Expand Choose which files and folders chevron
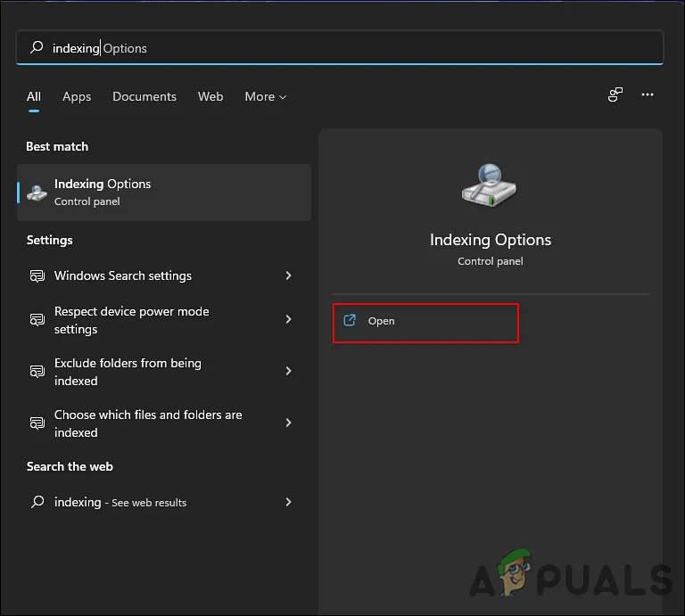 tap(288, 423)
